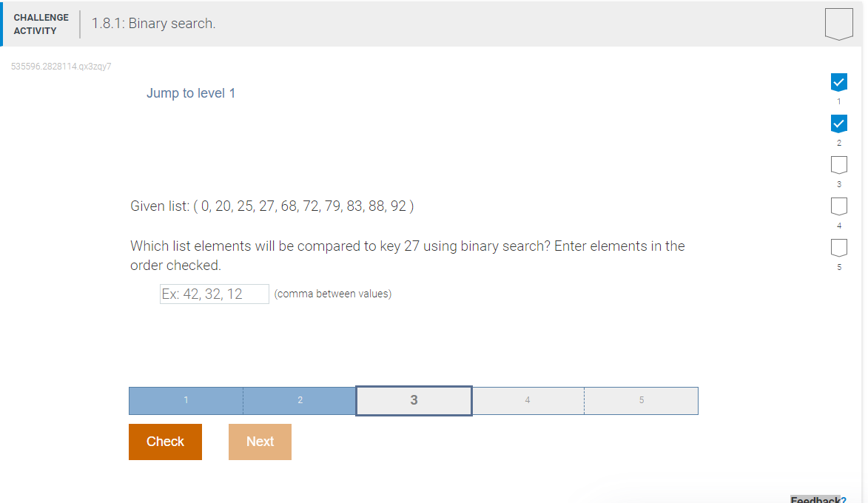Switch to level 1 in the progress bar
868x503 pixels.
186,400
